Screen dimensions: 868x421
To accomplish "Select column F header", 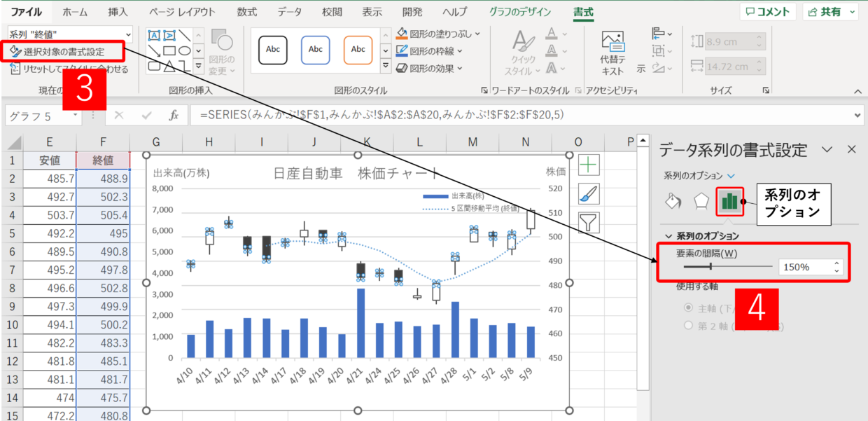I will [103, 143].
